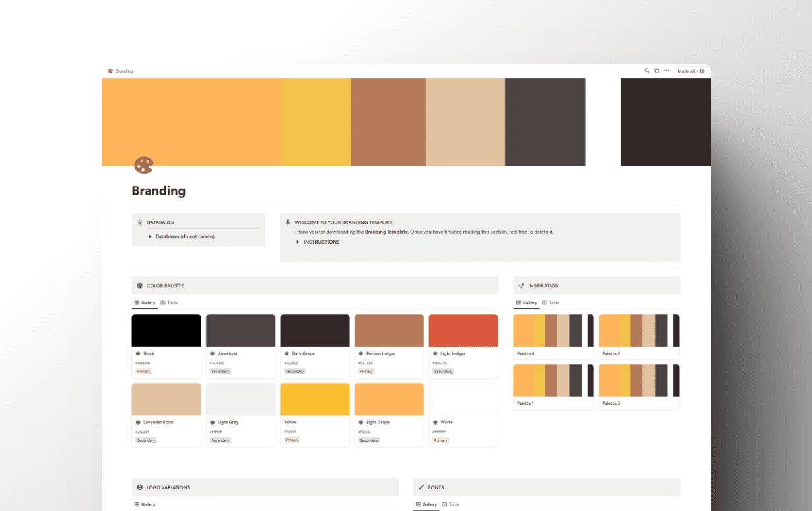Click the pin icon next to Welcome heading

(288, 222)
